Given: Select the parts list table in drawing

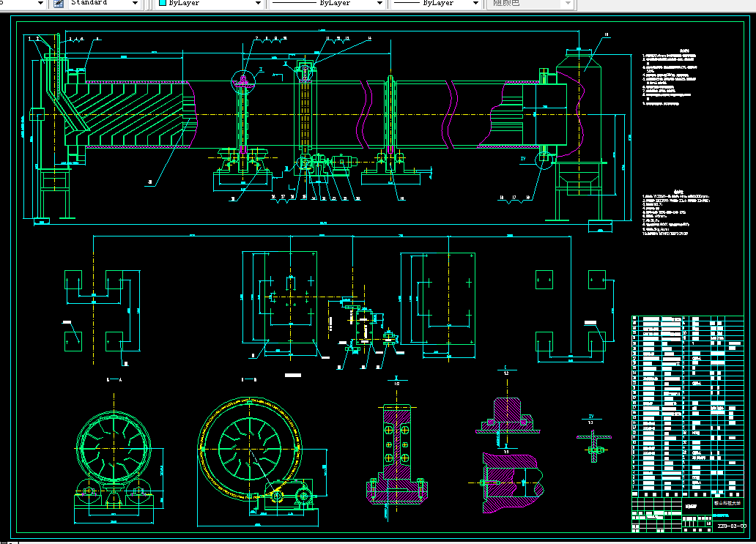Looking at the screenshot, I should point(688,406).
